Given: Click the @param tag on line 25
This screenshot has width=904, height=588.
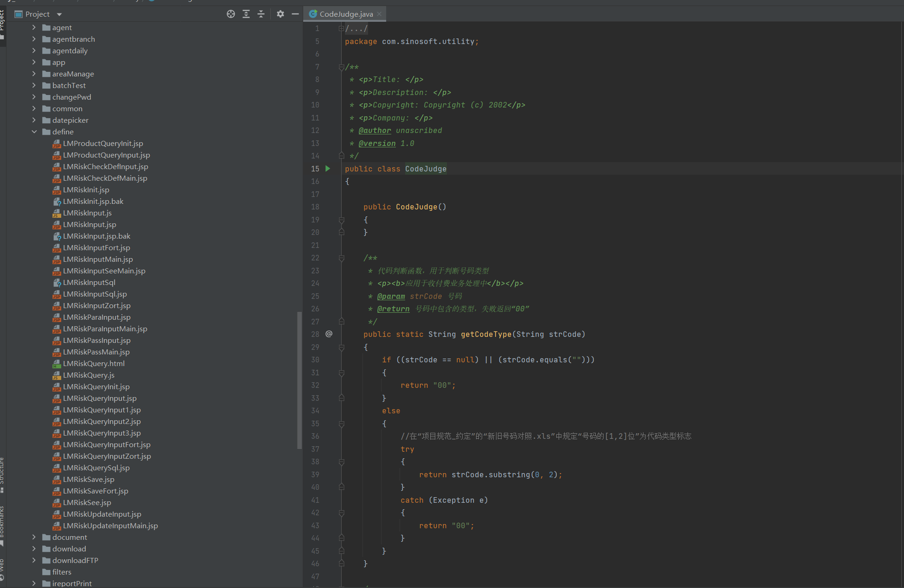Looking at the screenshot, I should pos(391,297).
